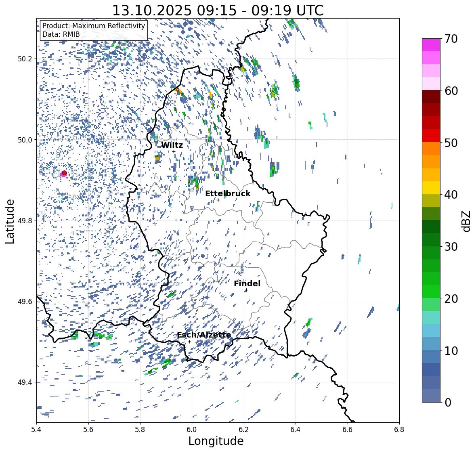Click the red station marker dot
Viewport: 476px width, 451px height.
pos(64,173)
